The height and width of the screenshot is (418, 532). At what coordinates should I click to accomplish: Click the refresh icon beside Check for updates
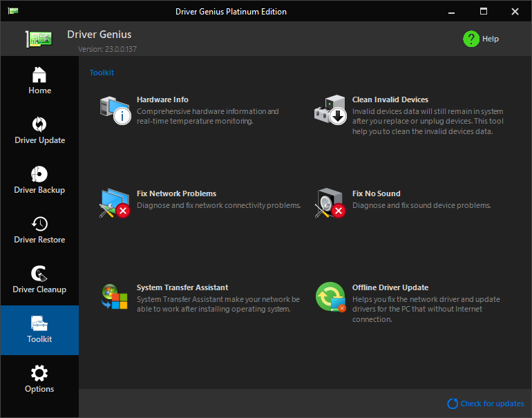coord(453,403)
